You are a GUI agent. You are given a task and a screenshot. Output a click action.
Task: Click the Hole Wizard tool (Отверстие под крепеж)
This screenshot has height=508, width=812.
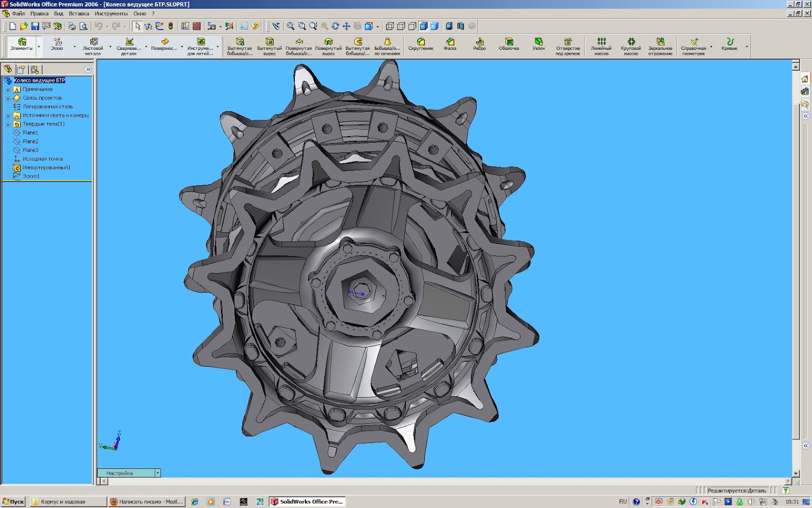568,46
